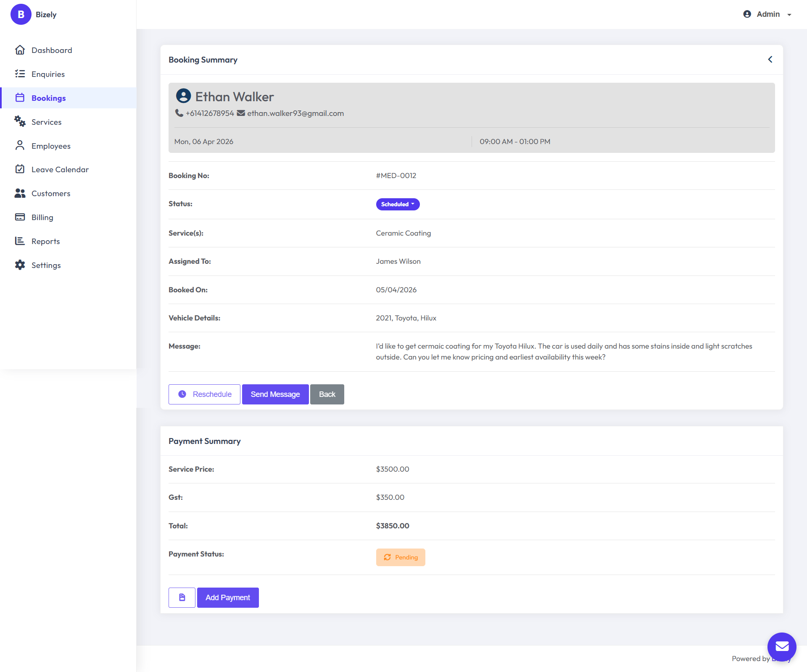The height and width of the screenshot is (672, 807).
Task: Open the Scheduled status dropdown
Action: [398, 204]
